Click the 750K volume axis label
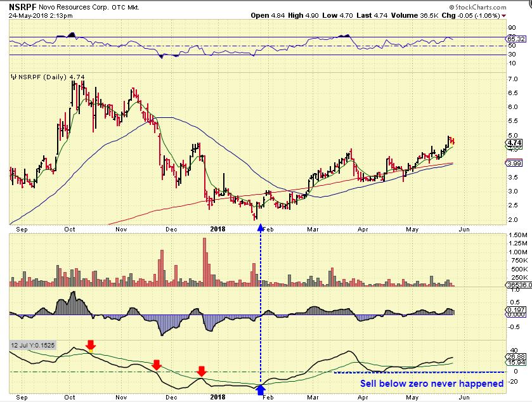The width and height of the screenshot is (532, 402). pos(518,261)
